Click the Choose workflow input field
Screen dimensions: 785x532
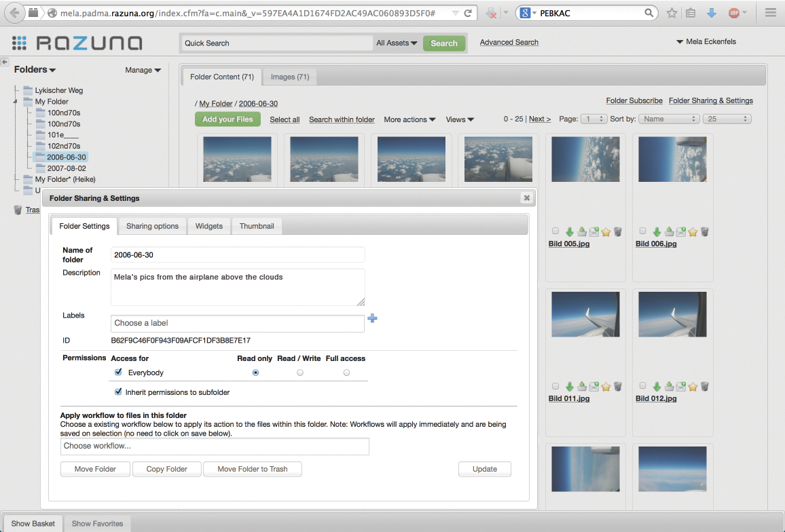(215, 446)
